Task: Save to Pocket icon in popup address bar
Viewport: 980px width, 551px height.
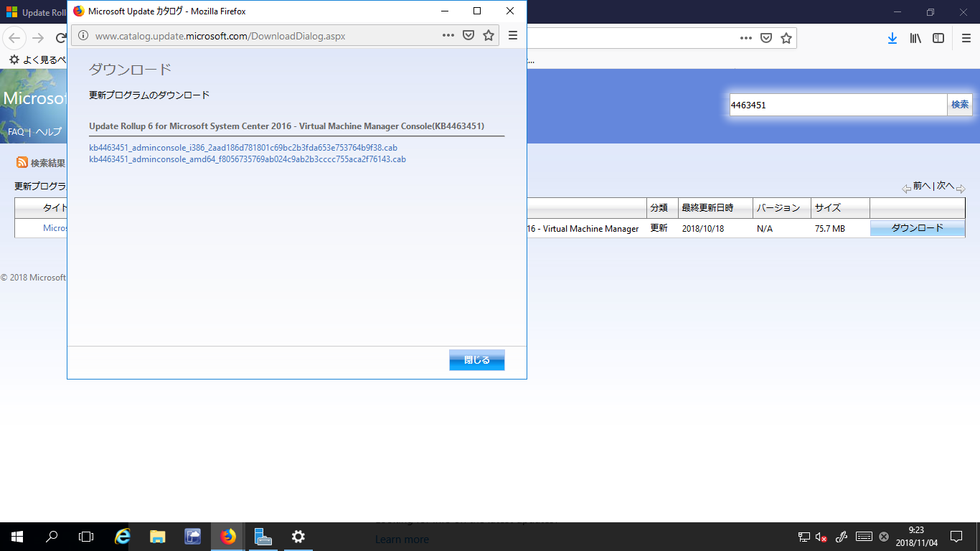Action: pyautogui.click(x=468, y=35)
